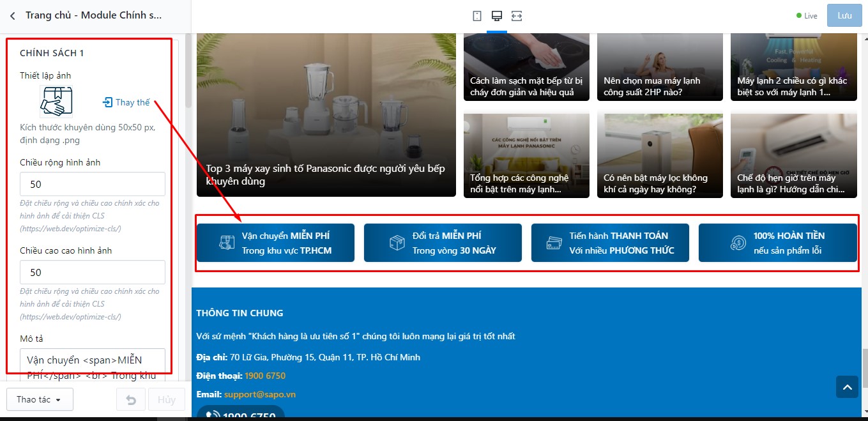Click the hotline 1900 6750 pill button

241,413
